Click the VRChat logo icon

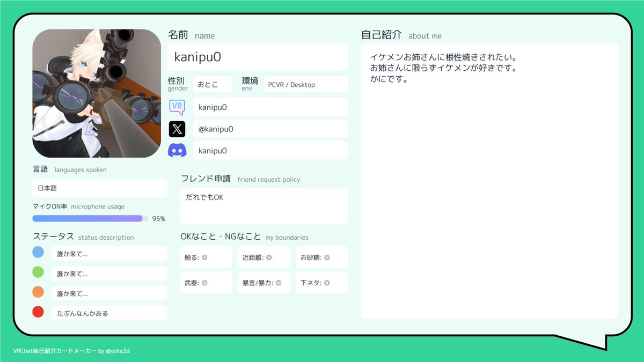point(177,107)
